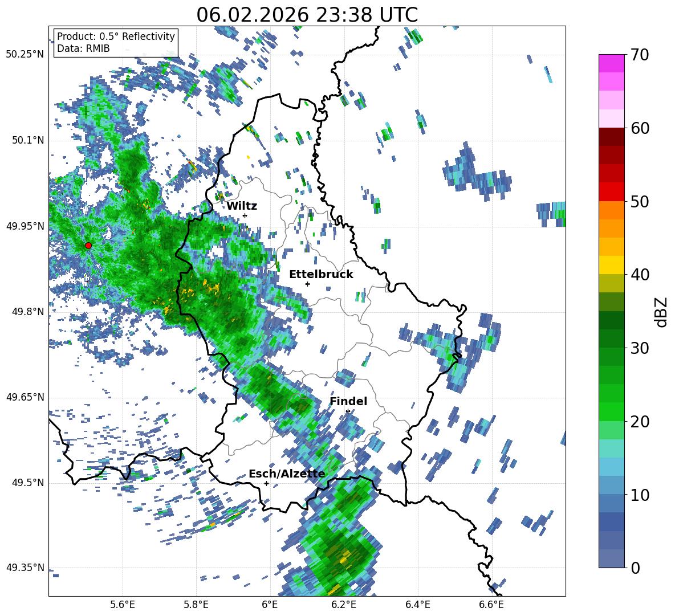This screenshot has width=675, height=616.
Task: Click the 20 value on colorbar
Action: tap(640, 422)
